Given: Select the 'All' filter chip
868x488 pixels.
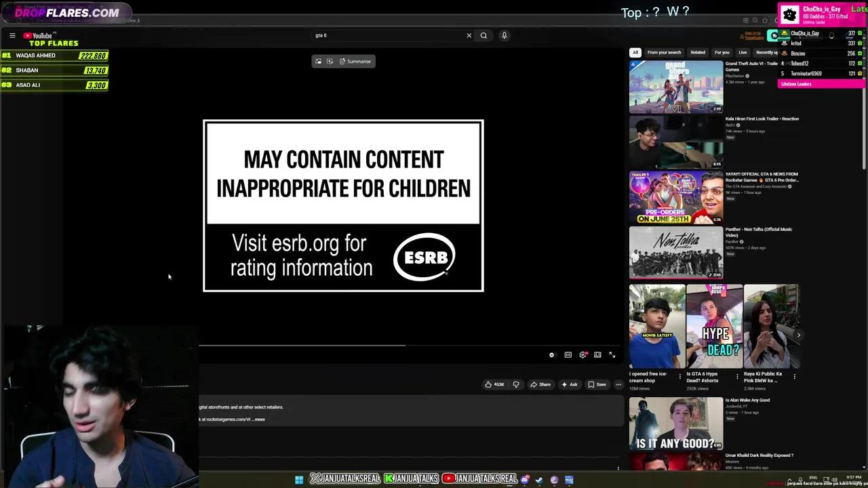Looking at the screenshot, I should click(x=635, y=52).
